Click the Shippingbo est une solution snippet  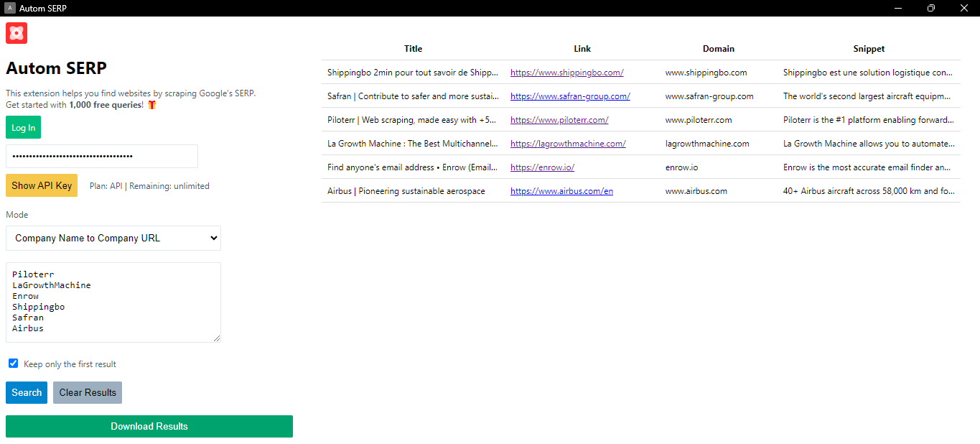pyautogui.click(x=869, y=73)
